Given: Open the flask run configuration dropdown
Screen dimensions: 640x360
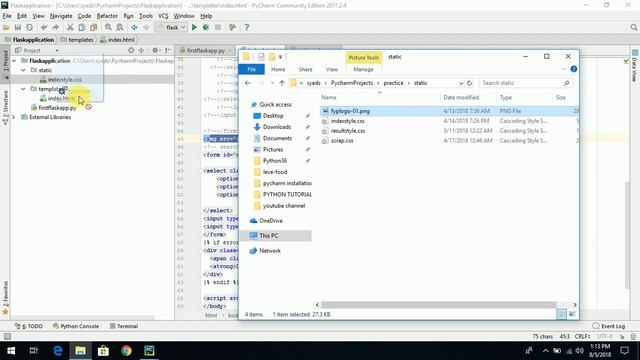Looking at the screenshot, I should click(172, 27).
